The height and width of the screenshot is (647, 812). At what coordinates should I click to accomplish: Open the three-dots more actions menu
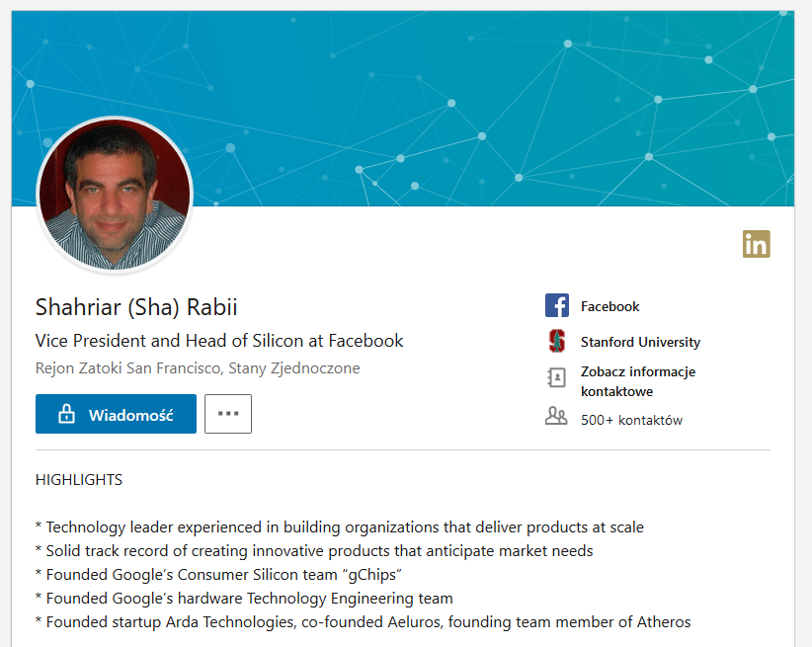(x=228, y=414)
